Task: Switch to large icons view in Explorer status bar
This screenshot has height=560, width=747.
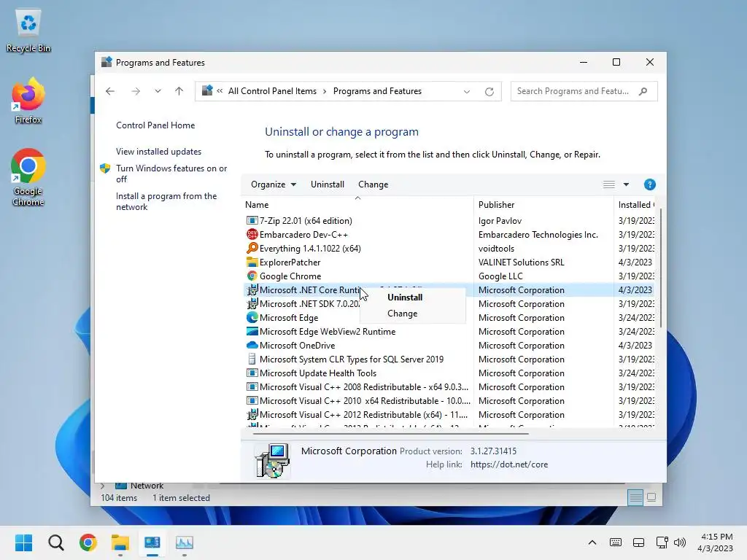Action: (x=651, y=497)
